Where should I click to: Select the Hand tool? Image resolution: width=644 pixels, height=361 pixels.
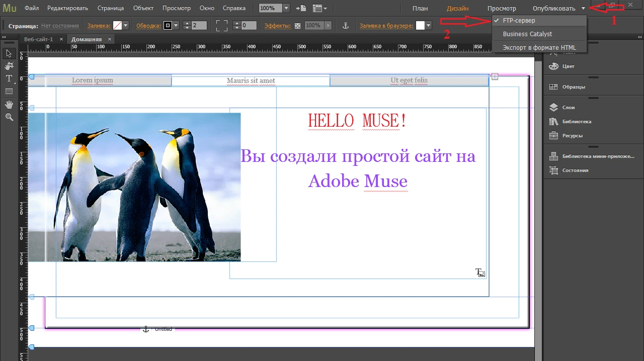pyautogui.click(x=9, y=104)
